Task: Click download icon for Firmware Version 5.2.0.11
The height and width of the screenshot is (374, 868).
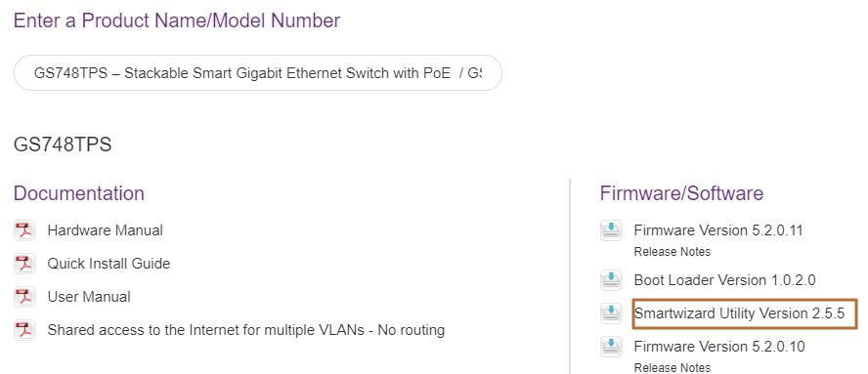Action: [x=611, y=230]
